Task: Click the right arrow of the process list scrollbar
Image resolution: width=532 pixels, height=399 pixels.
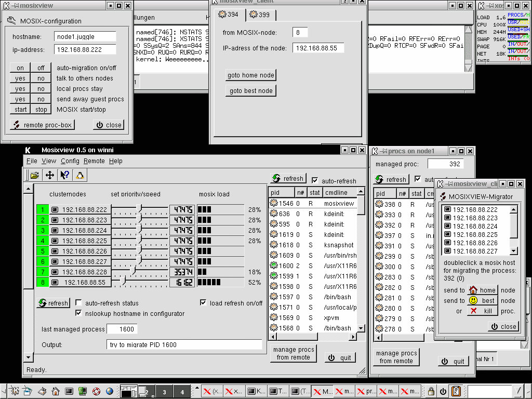Action: [353, 337]
